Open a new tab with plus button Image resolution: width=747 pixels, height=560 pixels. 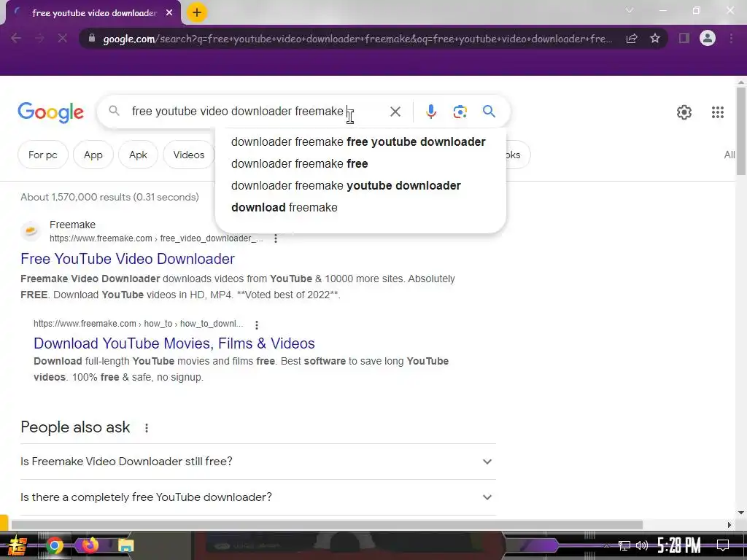point(197,12)
